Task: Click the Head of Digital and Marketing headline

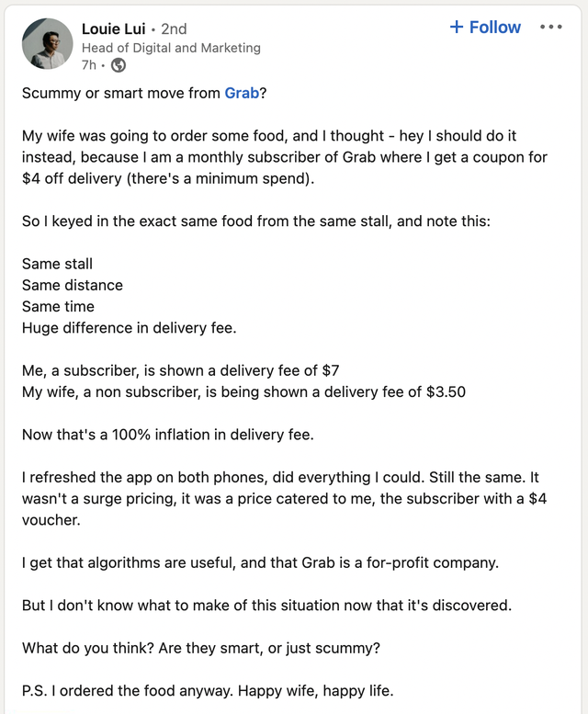Action: tap(171, 48)
